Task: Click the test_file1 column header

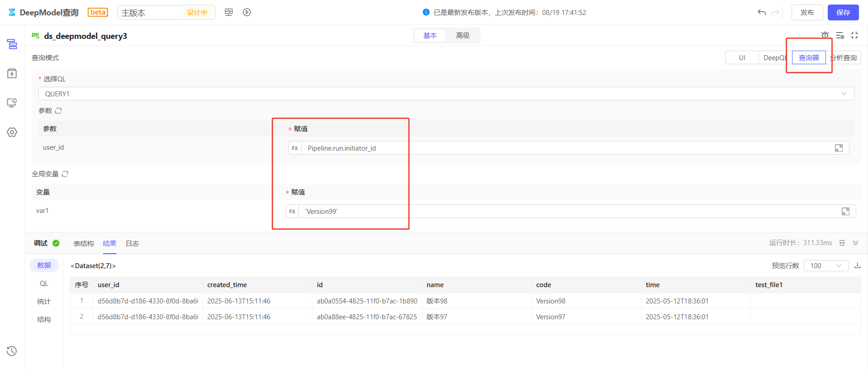Action: pyautogui.click(x=806, y=285)
